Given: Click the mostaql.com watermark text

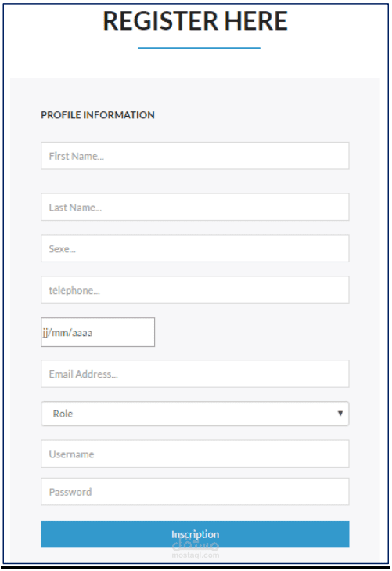Looking at the screenshot, I should point(196,555).
